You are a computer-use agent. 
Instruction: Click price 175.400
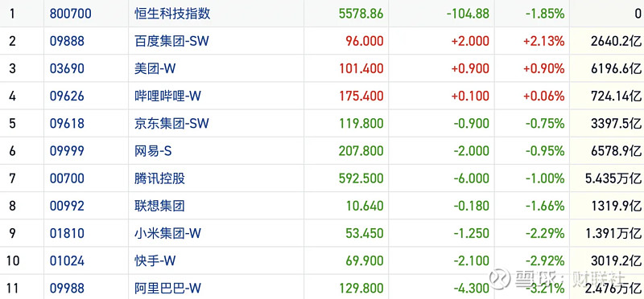(x=361, y=96)
